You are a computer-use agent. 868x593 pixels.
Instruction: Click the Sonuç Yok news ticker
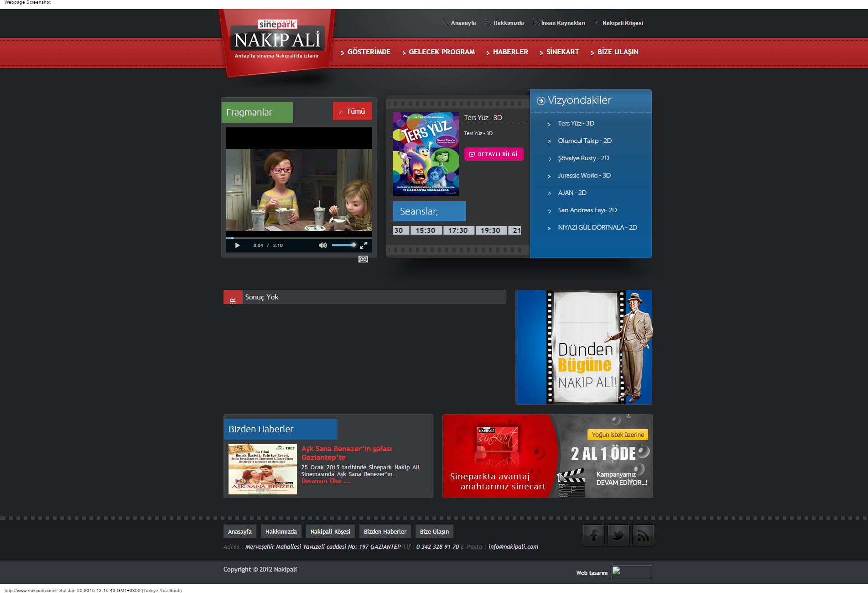365,297
